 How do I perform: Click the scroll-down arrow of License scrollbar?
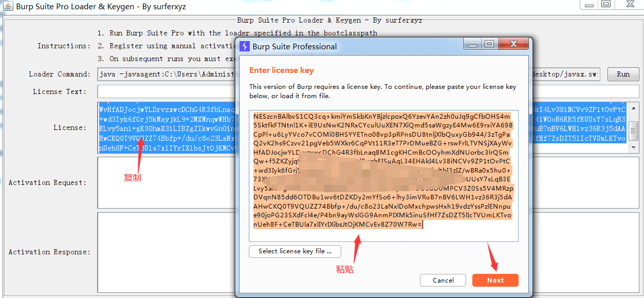pyautogui.click(x=634, y=148)
